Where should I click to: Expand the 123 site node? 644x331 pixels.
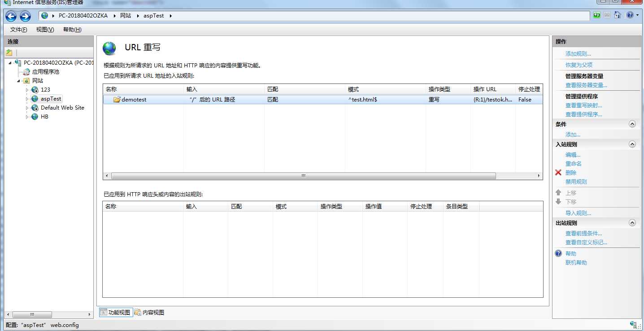27,90
